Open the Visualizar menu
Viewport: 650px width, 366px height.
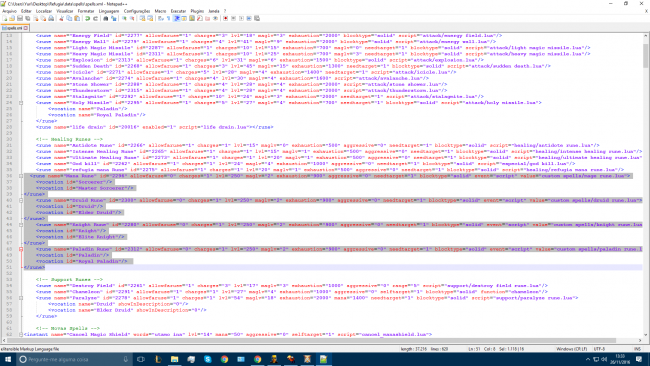coord(65,11)
